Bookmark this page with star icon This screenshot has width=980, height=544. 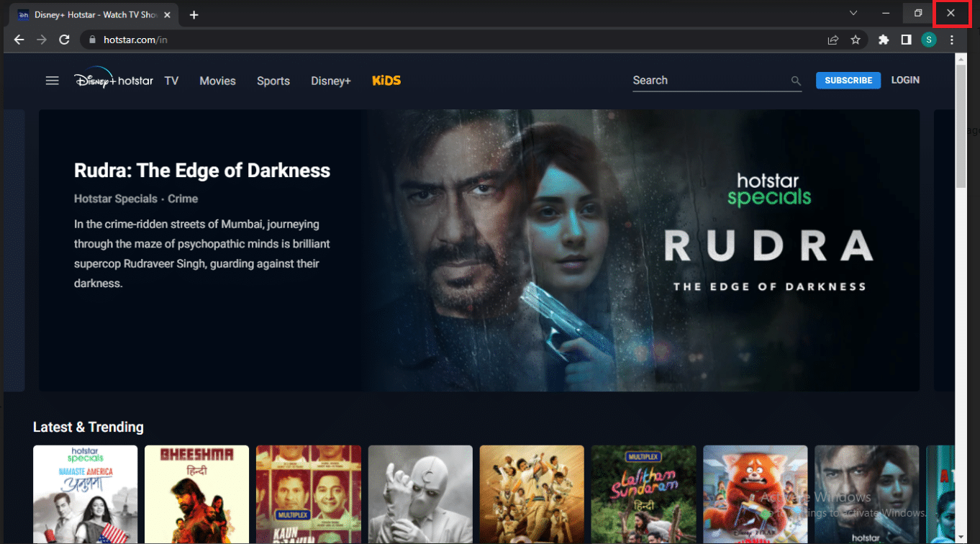click(x=856, y=40)
